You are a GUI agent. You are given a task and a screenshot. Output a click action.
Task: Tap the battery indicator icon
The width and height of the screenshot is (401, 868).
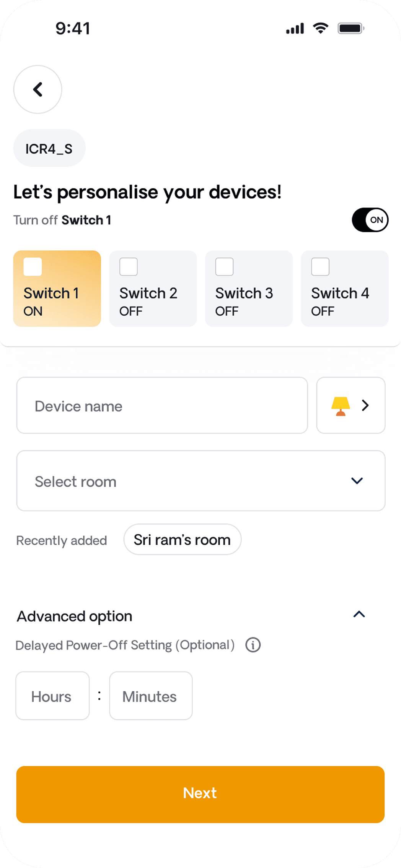click(x=350, y=28)
